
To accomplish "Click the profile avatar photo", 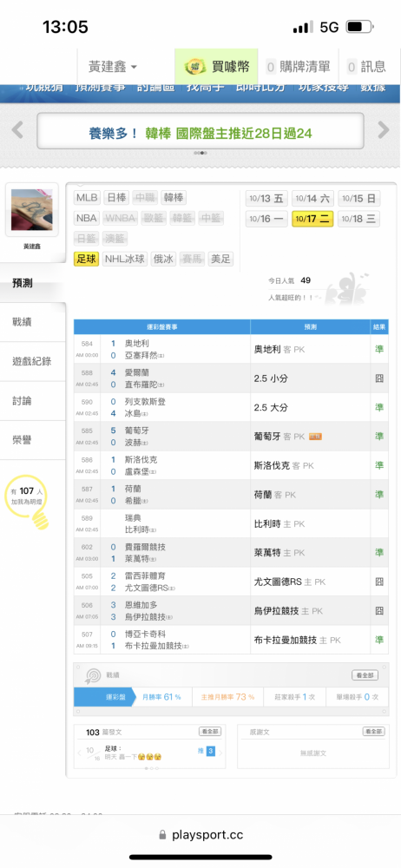I will [32, 210].
